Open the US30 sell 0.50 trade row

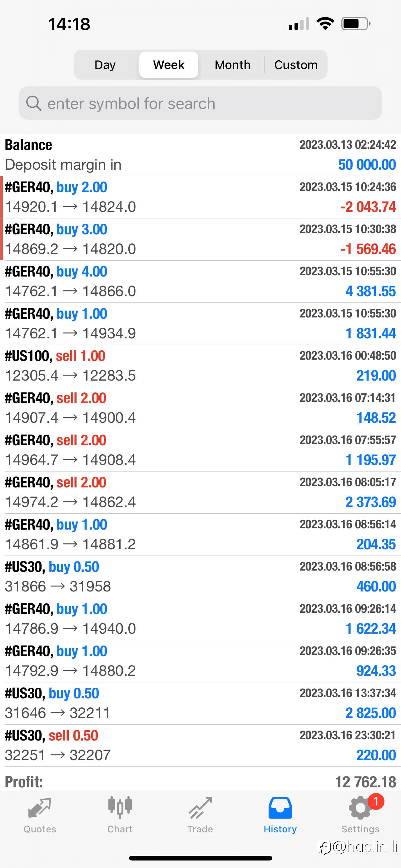click(x=200, y=745)
